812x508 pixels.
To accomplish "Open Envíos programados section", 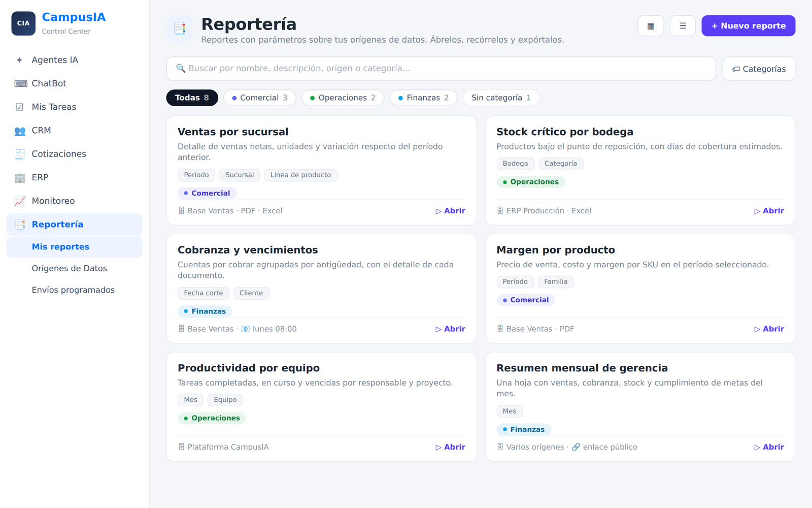I will click(x=75, y=290).
